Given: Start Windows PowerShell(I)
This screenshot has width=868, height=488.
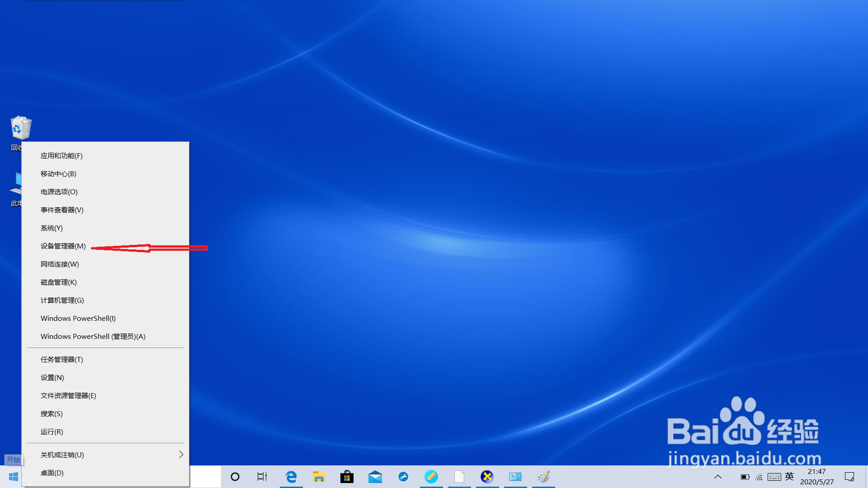Looking at the screenshot, I should 105,319.
